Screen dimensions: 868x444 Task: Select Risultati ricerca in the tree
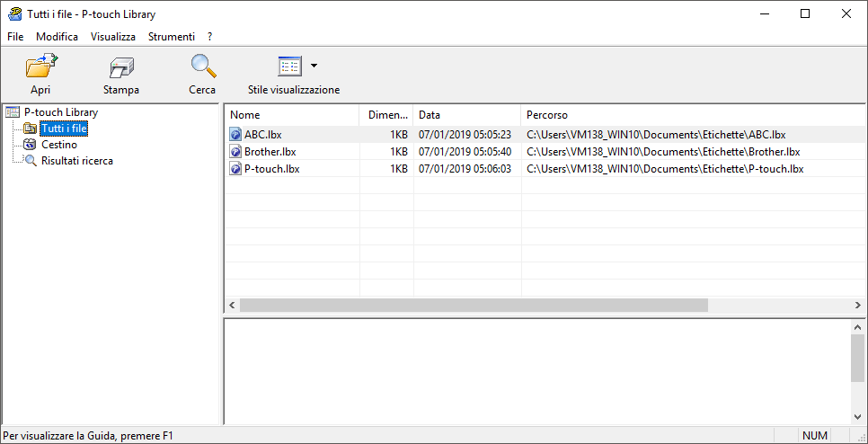pyautogui.click(x=77, y=161)
